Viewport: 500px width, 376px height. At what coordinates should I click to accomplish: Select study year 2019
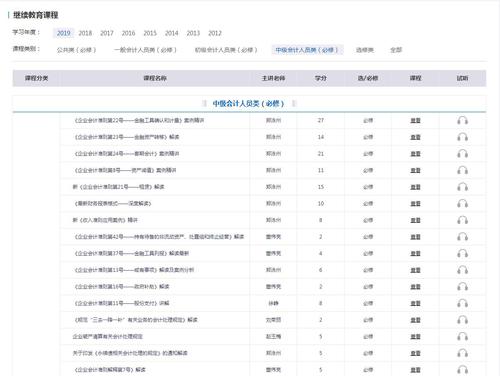[x=63, y=33]
